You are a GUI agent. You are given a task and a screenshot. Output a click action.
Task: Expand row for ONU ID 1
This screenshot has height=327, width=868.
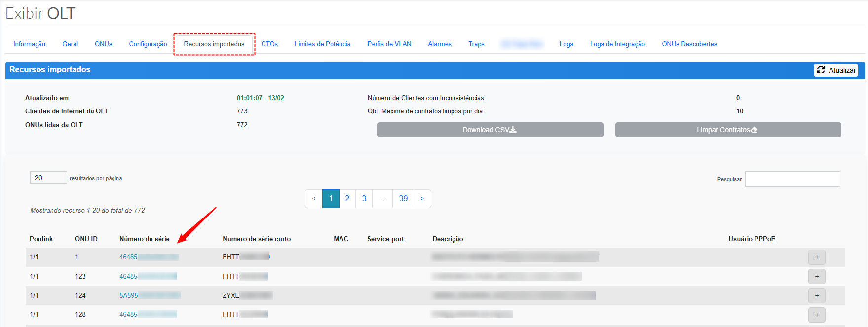(816, 257)
